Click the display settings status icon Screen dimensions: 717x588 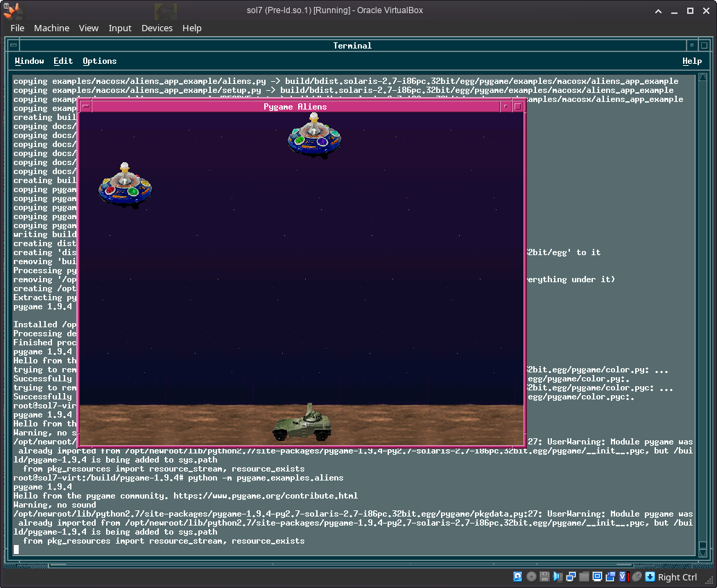597,577
